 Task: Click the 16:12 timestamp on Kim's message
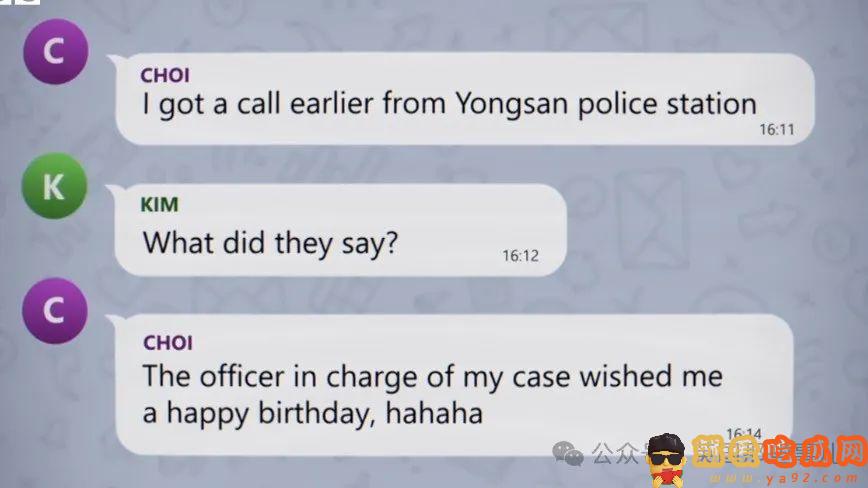click(x=520, y=256)
